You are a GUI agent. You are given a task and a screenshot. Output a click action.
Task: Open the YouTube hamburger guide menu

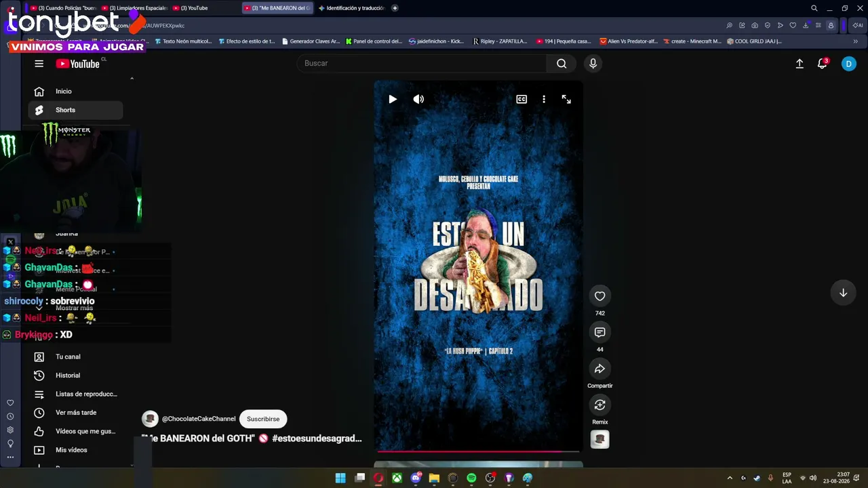click(39, 64)
